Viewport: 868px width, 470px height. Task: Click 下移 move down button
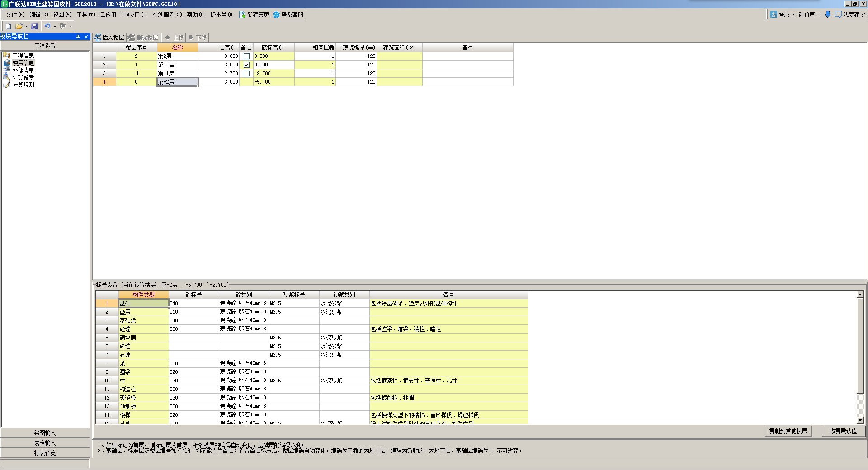pos(197,38)
